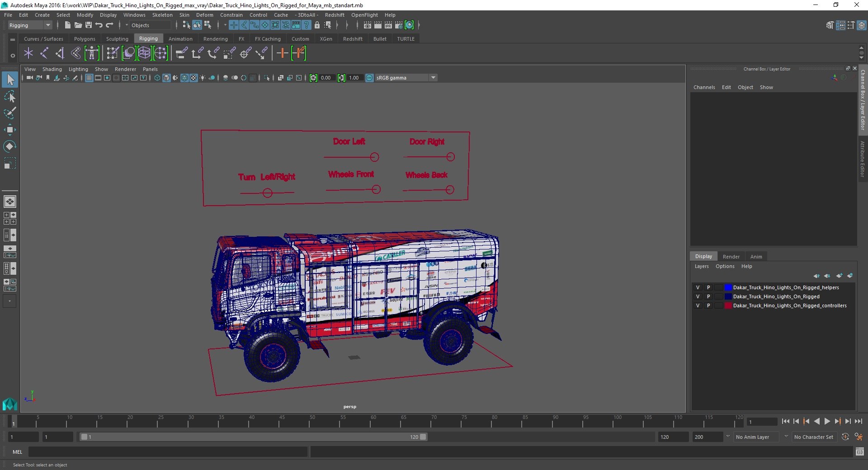This screenshot has height=470, width=868.
Task: Open the Channels menu in Channel Box
Action: coord(704,87)
